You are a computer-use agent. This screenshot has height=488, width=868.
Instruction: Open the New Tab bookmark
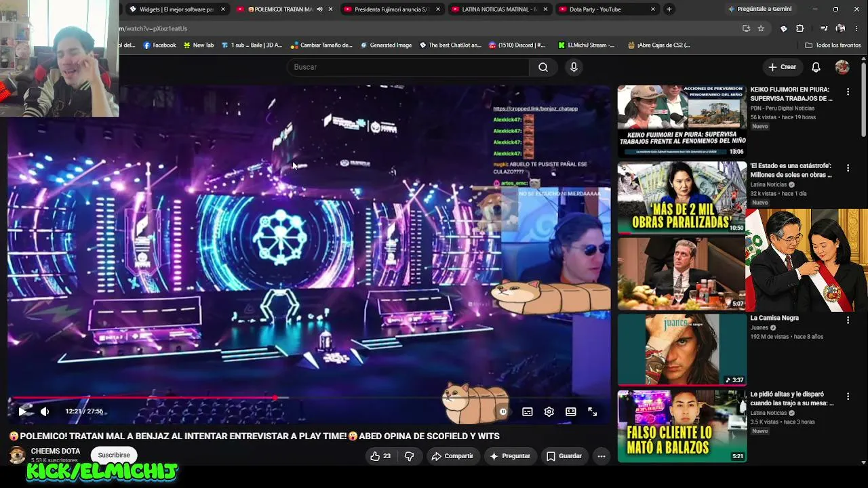[x=199, y=45]
